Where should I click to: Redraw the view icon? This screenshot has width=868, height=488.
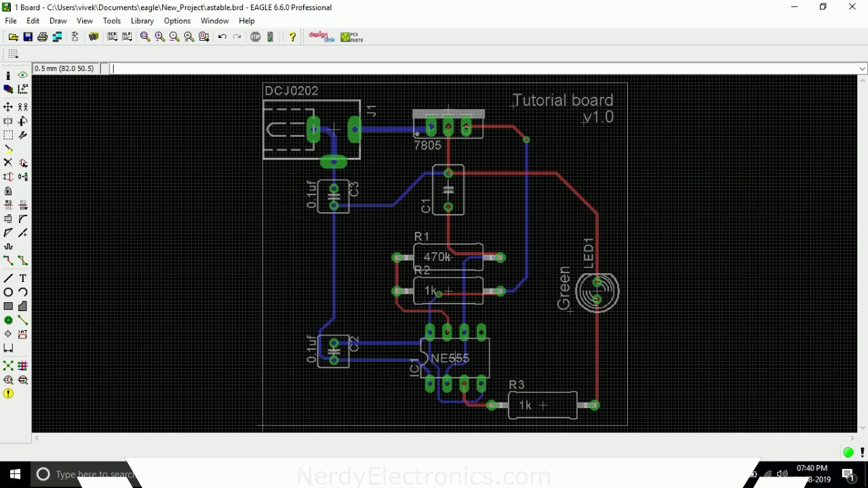pos(189,37)
